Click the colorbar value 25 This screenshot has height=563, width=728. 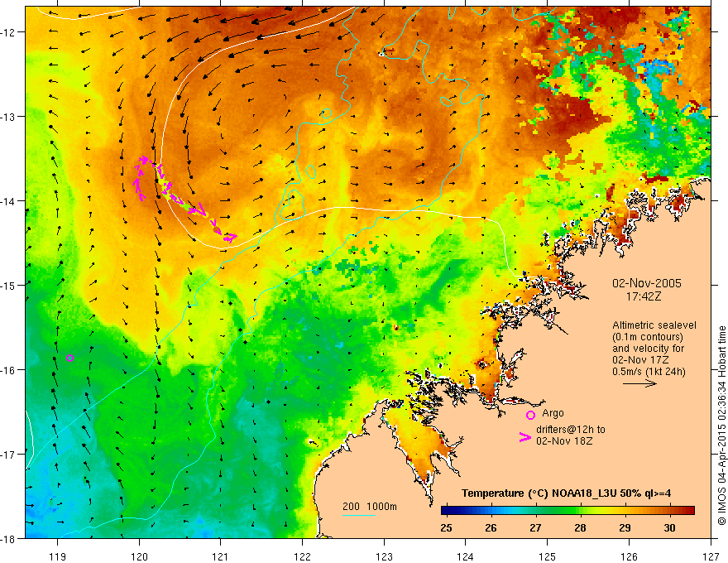point(446,527)
